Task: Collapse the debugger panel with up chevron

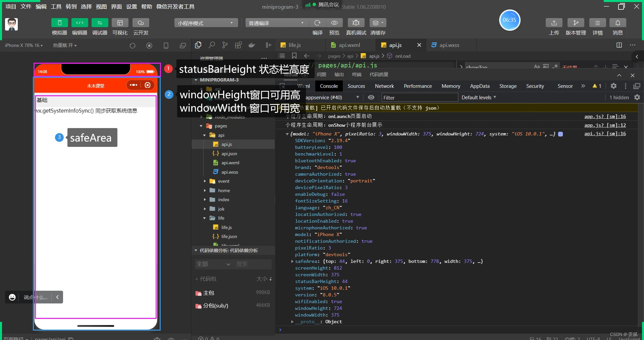Action: [x=619, y=75]
